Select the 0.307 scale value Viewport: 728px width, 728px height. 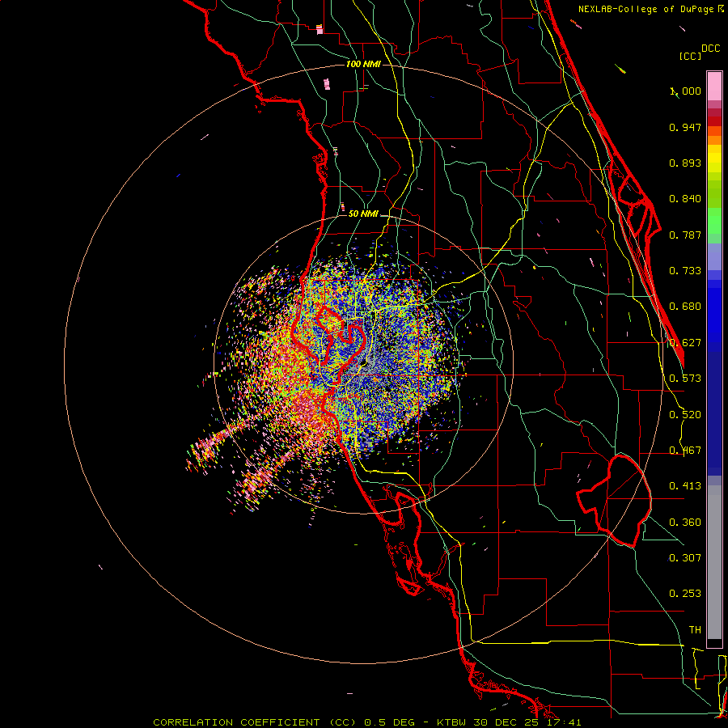685,558
